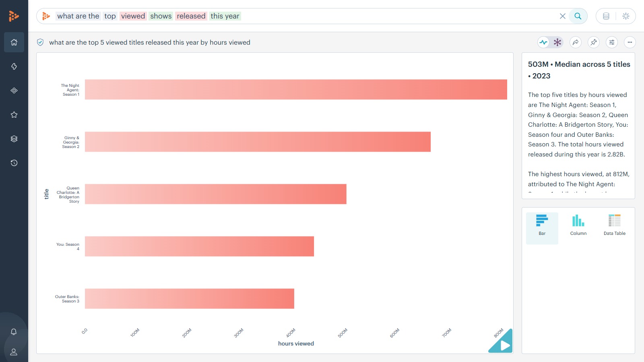Click the interpreted question text above chart
644x362 pixels.
coord(150,42)
